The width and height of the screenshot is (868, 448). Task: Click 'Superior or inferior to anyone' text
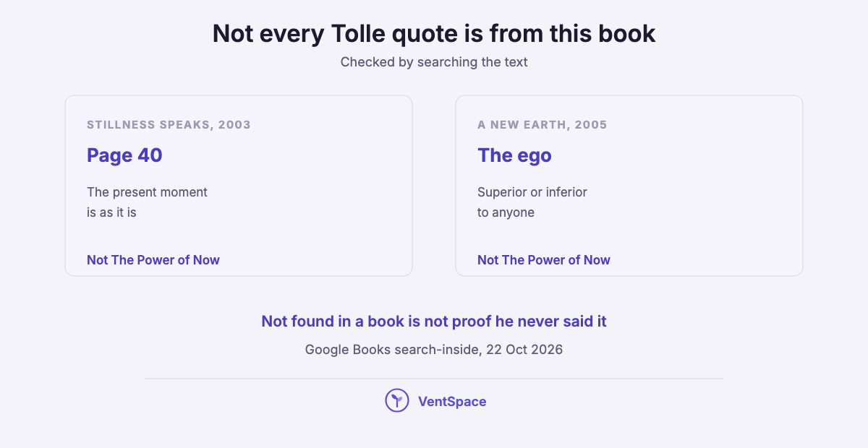coord(532,202)
